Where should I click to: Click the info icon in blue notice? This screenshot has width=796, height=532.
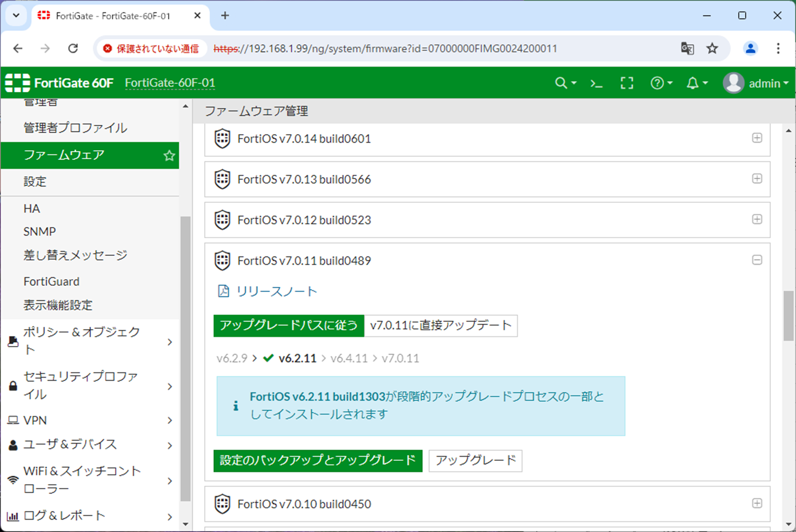click(x=236, y=406)
